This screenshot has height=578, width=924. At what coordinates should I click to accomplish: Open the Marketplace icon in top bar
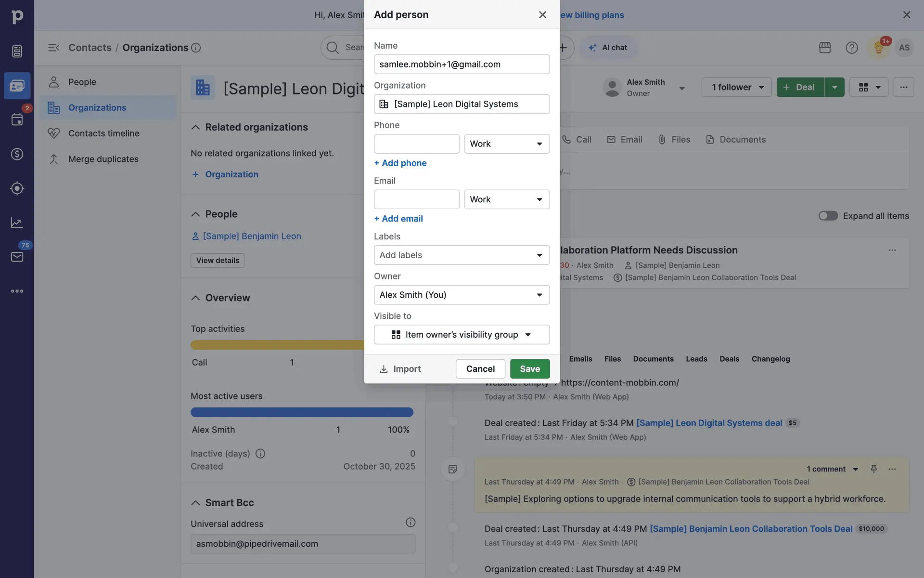click(x=824, y=48)
